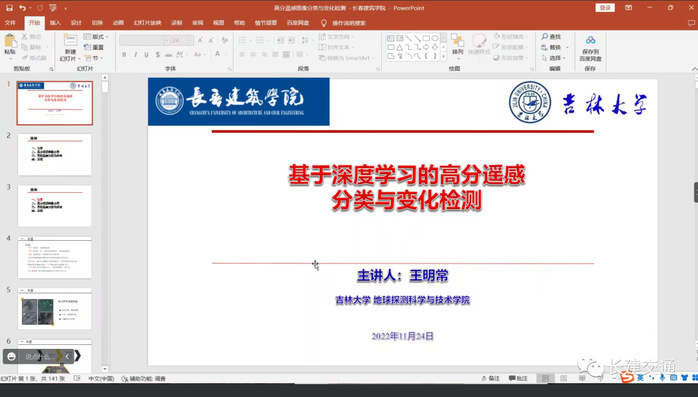
Task: Click the font color letter A swatch
Action: click(218, 54)
